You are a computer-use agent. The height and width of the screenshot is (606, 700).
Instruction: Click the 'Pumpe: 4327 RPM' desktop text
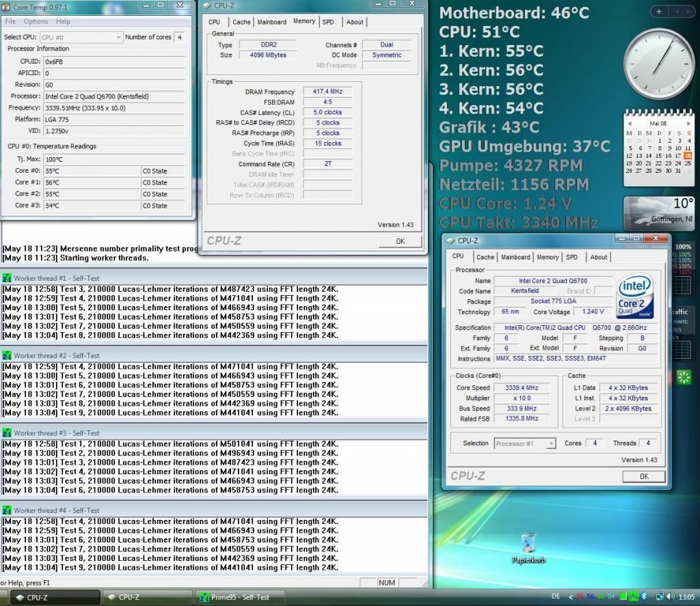point(511,165)
